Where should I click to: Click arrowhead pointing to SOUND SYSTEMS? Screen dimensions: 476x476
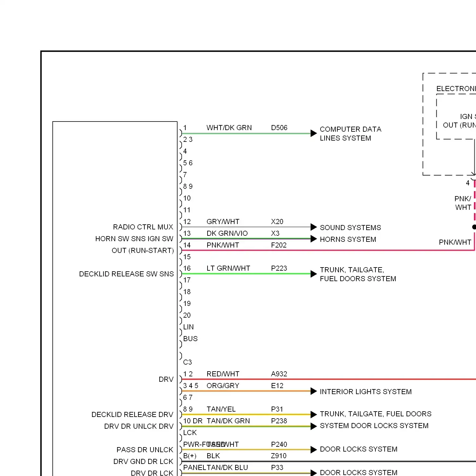point(314,227)
